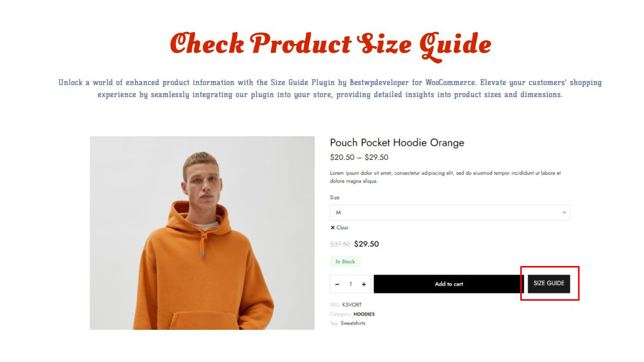644x362 pixels.
Task: Visit the HOODIES category link
Action: 364,314
